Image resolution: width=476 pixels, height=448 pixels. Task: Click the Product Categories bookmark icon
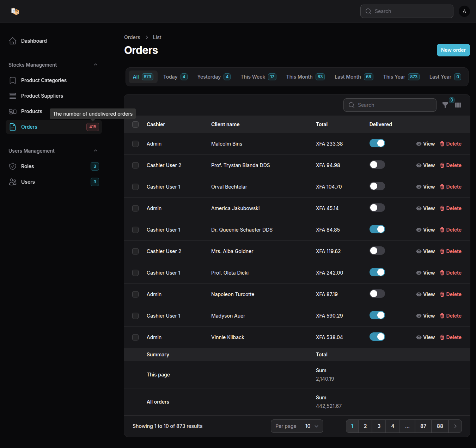click(13, 80)
